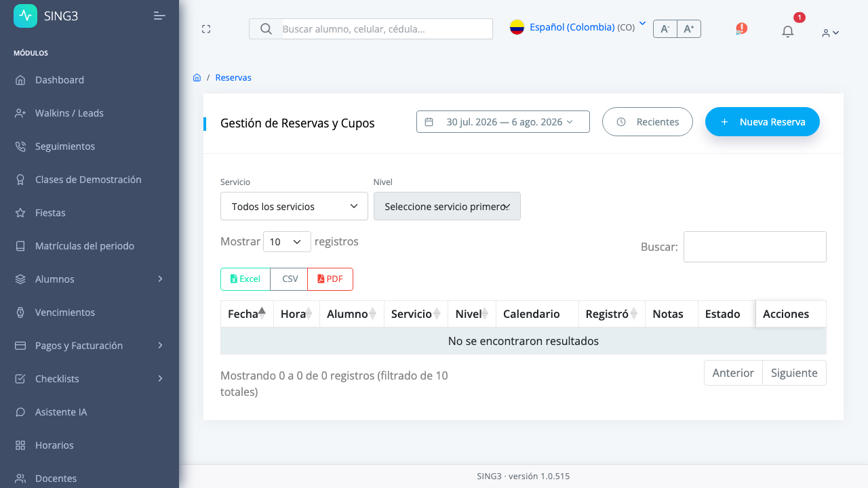
Task: Click the Nueva Reserva button
Action: click(x=762, y=122)
